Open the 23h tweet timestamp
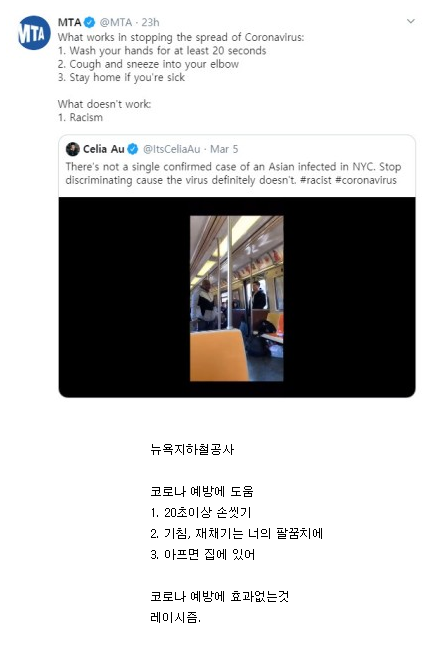This screenshot has width=442, height=658. [x=150, y=22]
